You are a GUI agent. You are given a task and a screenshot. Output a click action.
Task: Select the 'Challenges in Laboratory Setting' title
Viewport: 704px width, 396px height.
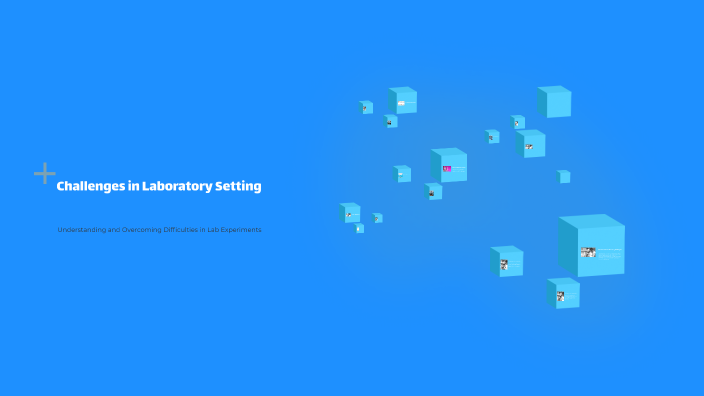click(159, 186)
